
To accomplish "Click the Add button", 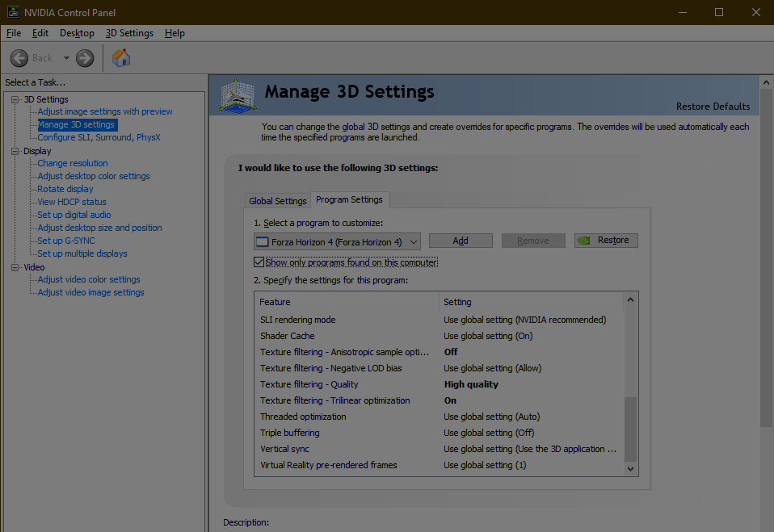I will point(461,241).
